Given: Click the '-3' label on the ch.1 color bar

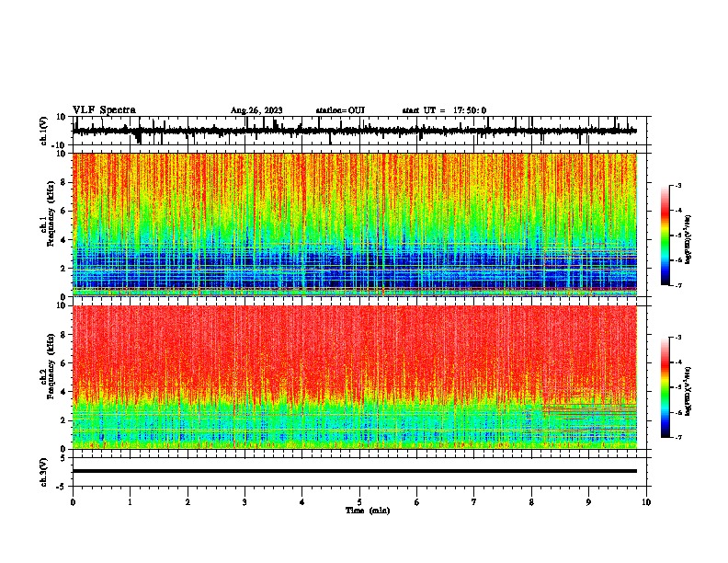Looking at the screenshot, I should [x=678, y=185].
